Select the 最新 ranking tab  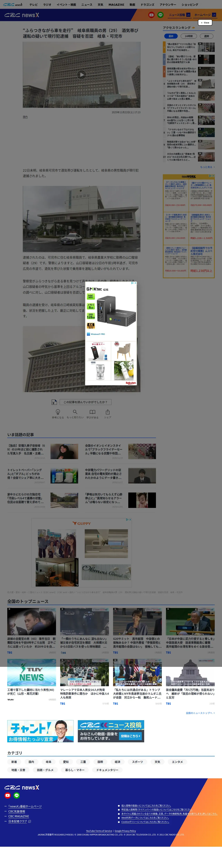(171, 36)
